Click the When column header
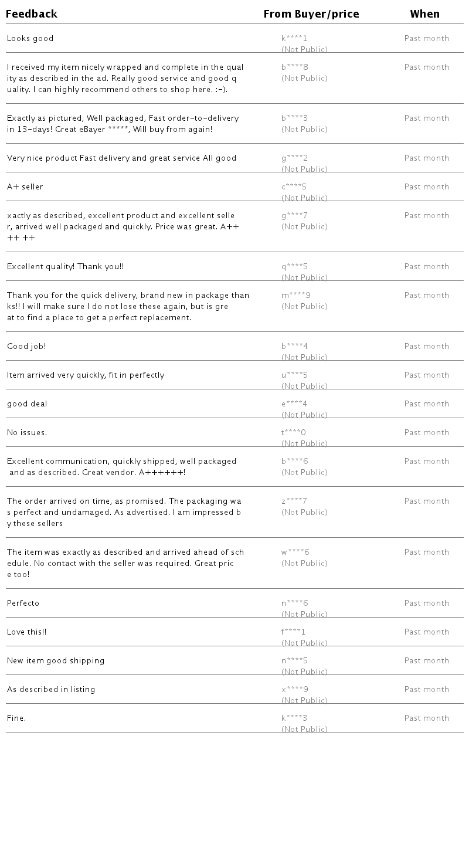The height and width of the screenshot is (868, 469). [x=424, y=14]
